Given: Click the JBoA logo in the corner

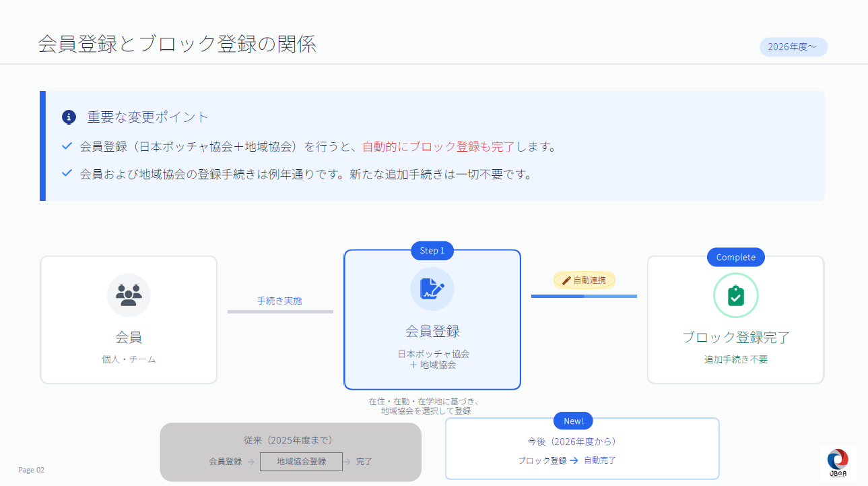Looking at the screenshot, I should coord(838,464).
